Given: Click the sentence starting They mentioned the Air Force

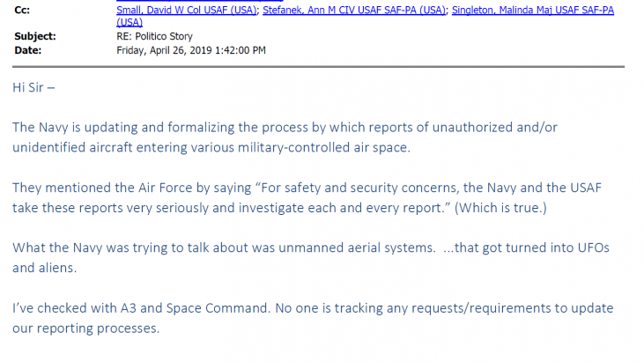Looking at the screenshot, I should [307, 197].
